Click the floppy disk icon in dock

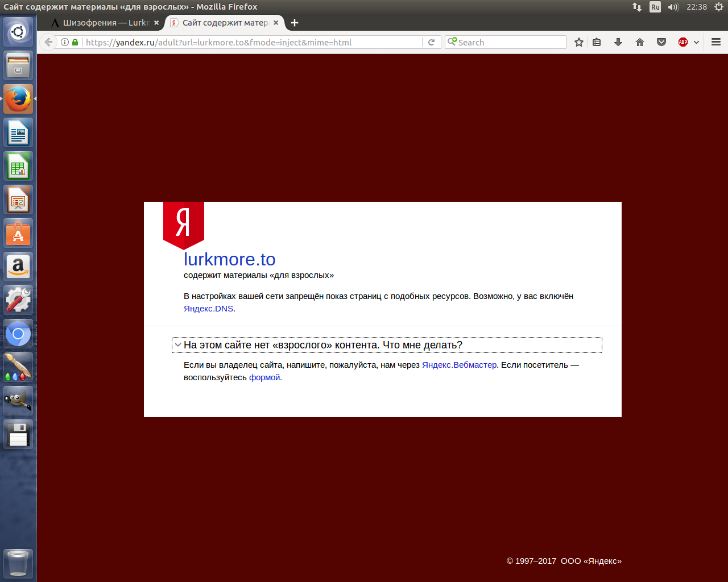[18, 434]
